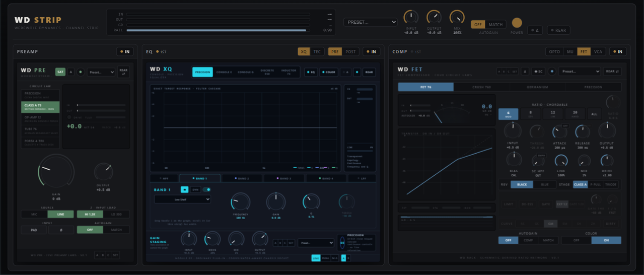Click the EQ band Q knob
Screen dimensions: 644x275
tap(311, 202)
